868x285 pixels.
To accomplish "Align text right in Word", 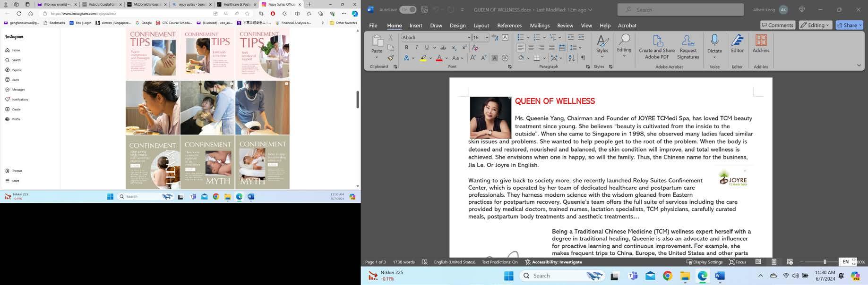I will pos(541,48).
